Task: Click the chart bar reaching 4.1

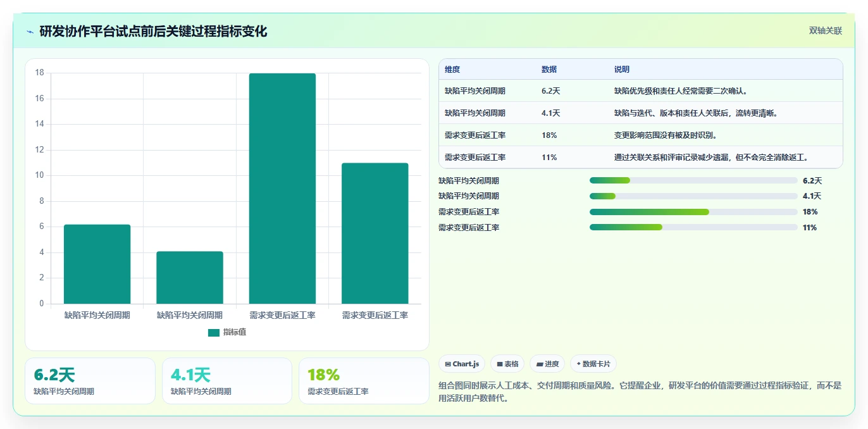Action: tap(190, 278)
